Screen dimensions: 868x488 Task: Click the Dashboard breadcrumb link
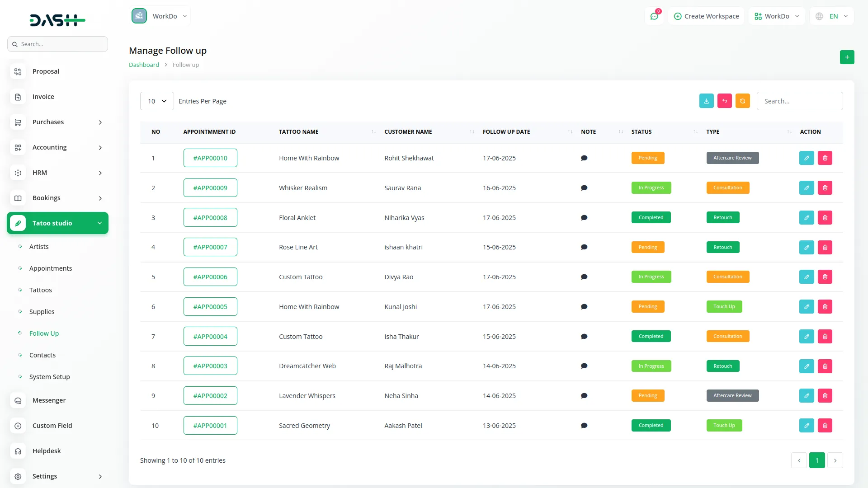point(144,65)
